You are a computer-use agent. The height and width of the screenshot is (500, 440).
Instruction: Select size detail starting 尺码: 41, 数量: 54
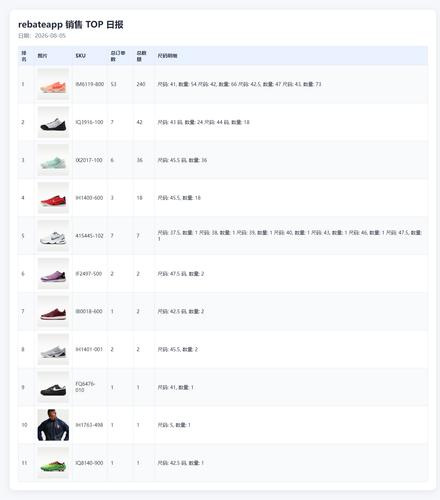tap(239, 84)
